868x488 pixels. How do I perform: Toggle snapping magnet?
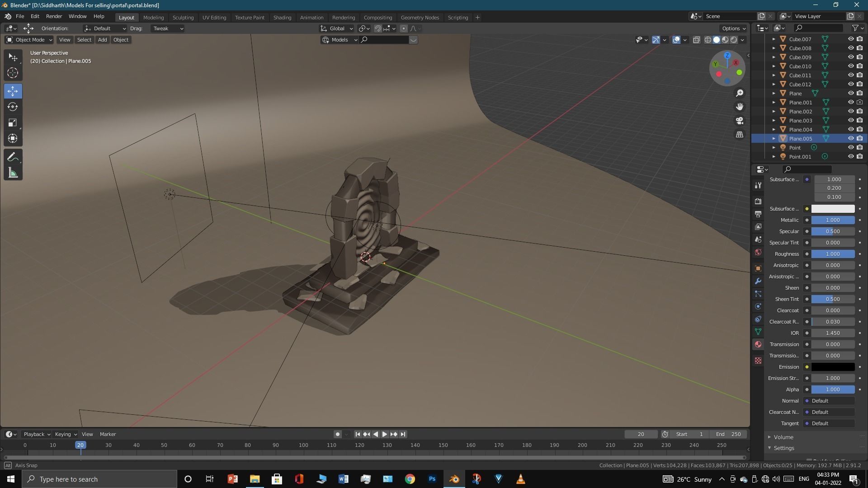pyautogui.click(x=377, y=28)
